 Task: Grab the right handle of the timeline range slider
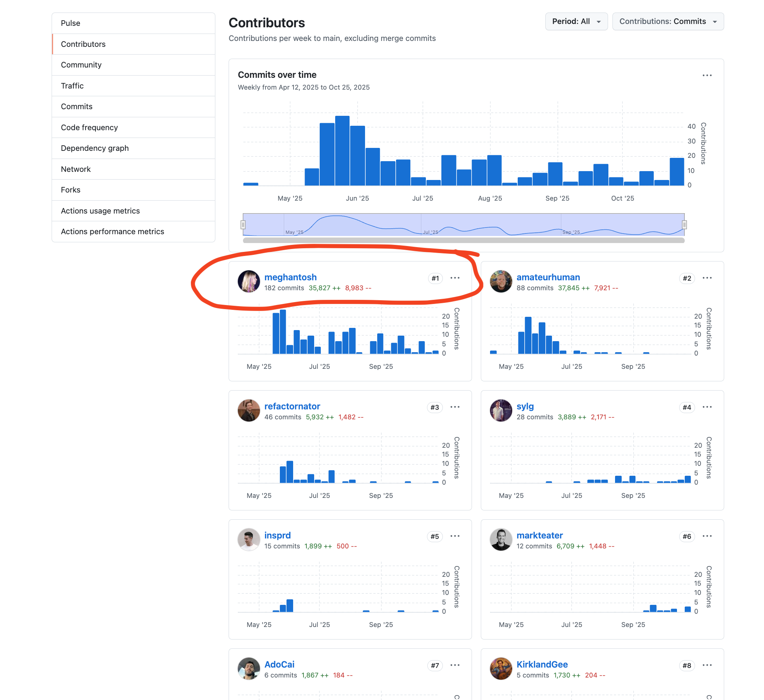click(x=684, y=225)
